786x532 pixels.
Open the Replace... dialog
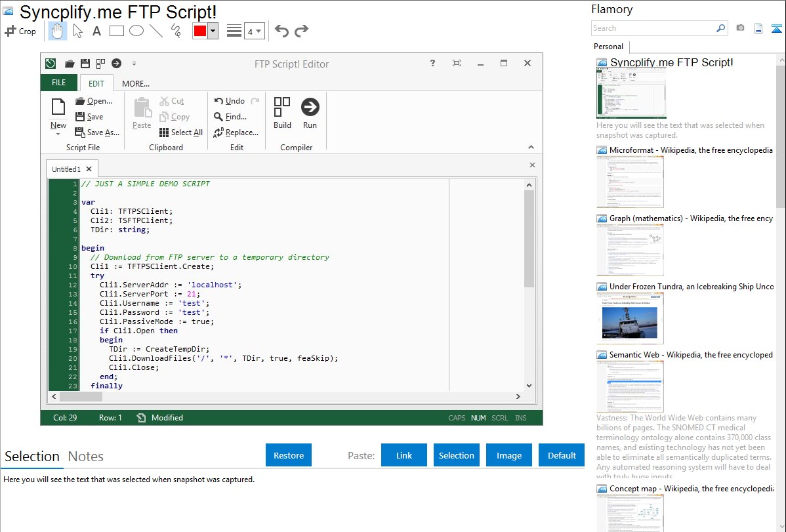click(x=236, y=133)
